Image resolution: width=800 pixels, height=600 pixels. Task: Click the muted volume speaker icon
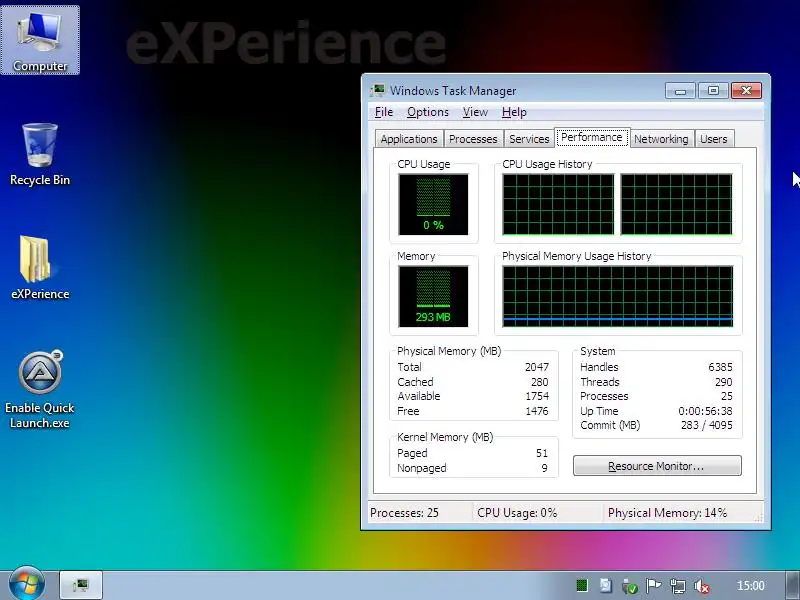(702, 586)
